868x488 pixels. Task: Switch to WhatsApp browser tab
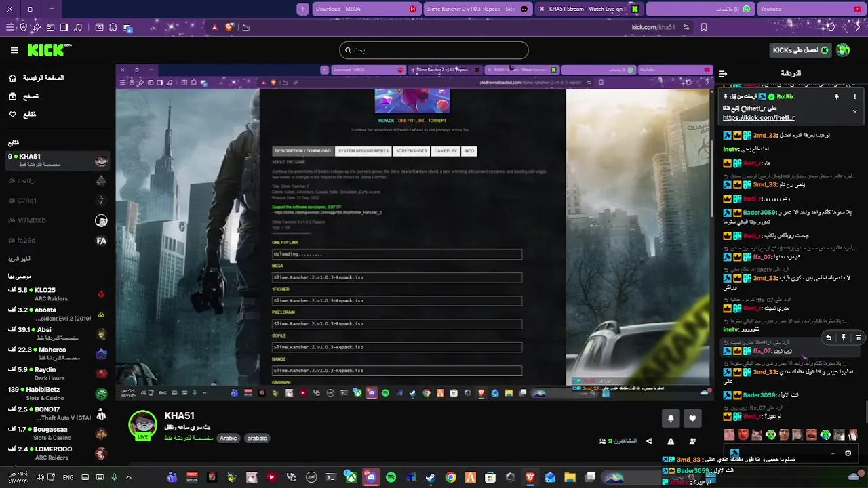(700, 9)
